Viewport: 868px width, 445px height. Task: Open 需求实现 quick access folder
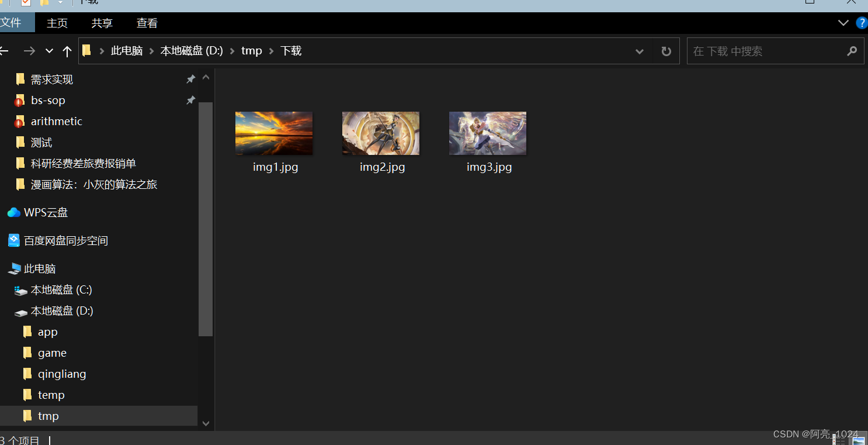tap(52, 79)
